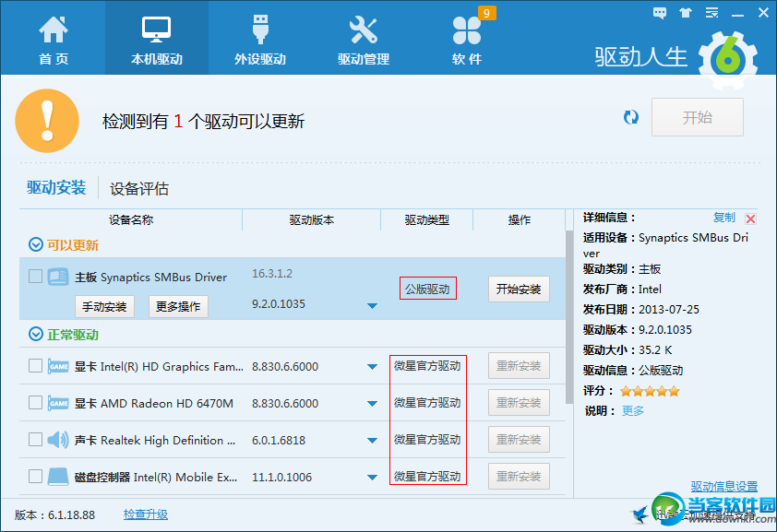Close the details panel red X

point(751,219)
